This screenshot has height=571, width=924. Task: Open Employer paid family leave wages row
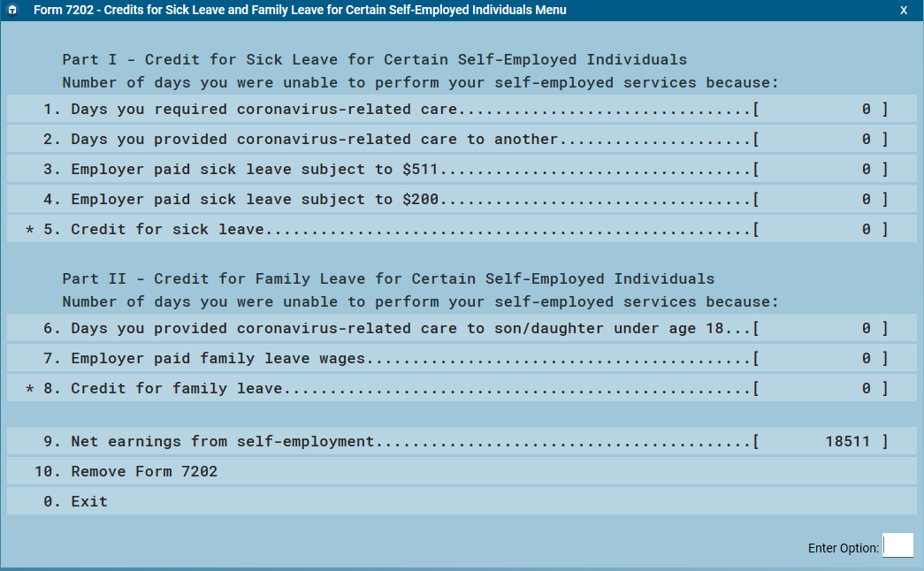point(218,359)
